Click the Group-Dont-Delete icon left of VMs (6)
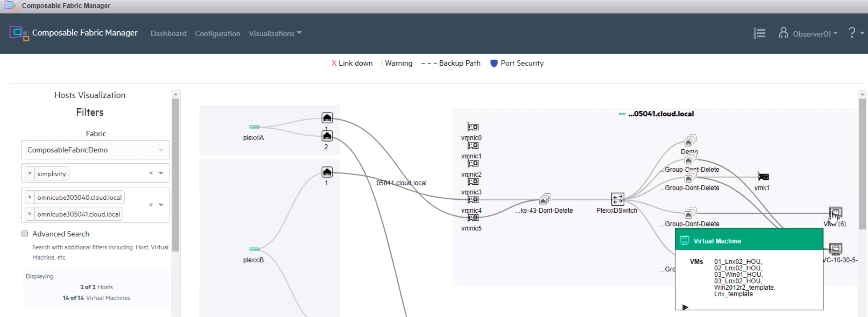The width and height of the screenshot is (868, 317). [x=690, y=213]
